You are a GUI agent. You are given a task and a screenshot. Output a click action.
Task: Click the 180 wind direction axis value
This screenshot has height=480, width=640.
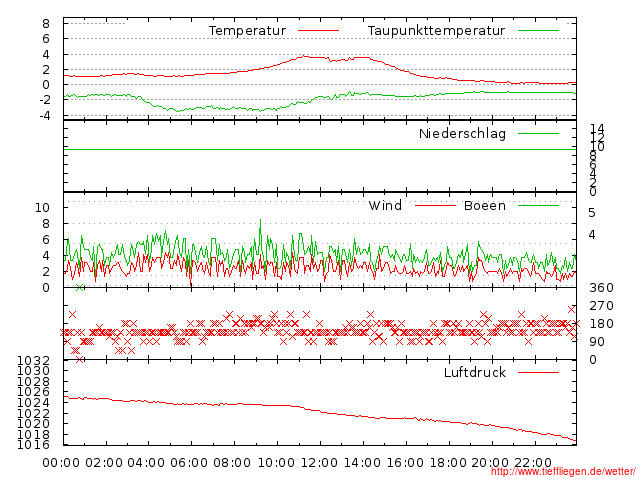pos(601,324)
